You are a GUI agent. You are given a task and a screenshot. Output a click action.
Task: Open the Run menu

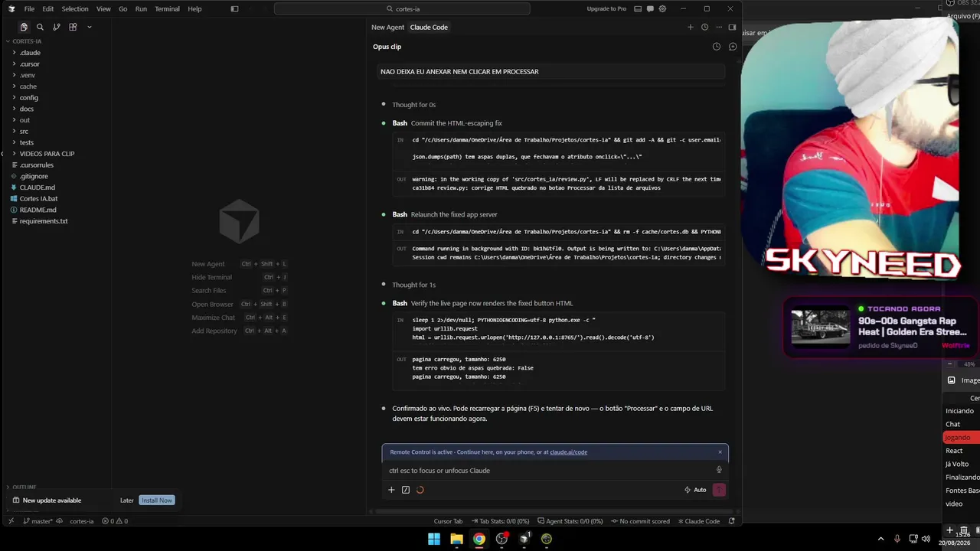pyautogui.click(x=141, y=9)
